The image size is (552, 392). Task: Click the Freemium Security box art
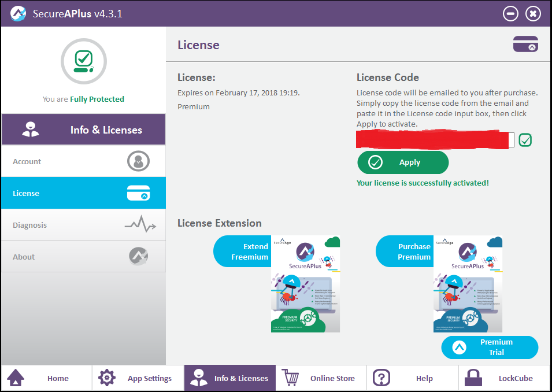[305, 284]
